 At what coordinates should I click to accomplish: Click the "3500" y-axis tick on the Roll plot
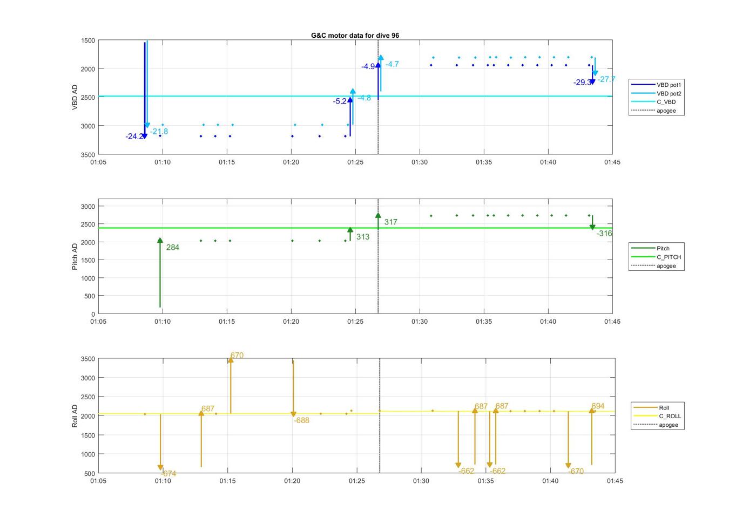[88, 359]
